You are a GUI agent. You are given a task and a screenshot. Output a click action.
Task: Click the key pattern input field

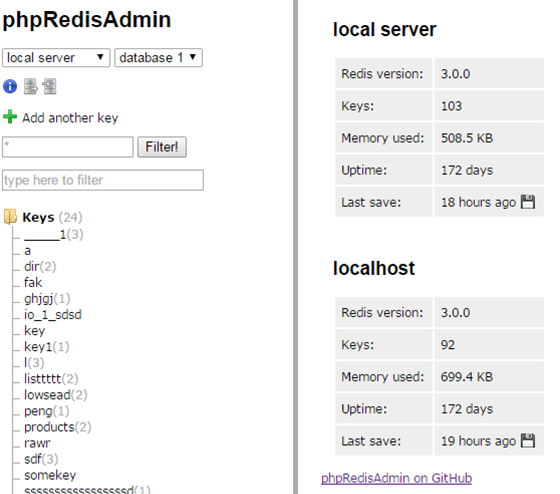coord(68,147)
